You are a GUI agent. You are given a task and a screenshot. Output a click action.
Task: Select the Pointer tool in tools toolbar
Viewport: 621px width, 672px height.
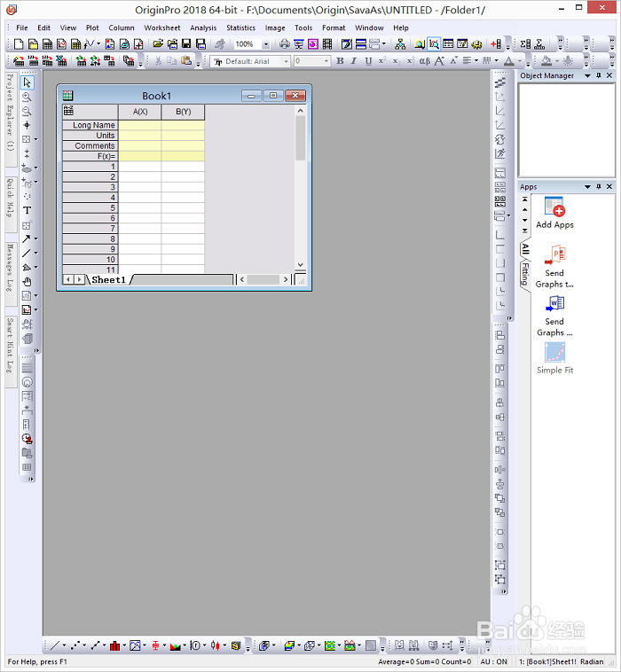click(27, 82)
